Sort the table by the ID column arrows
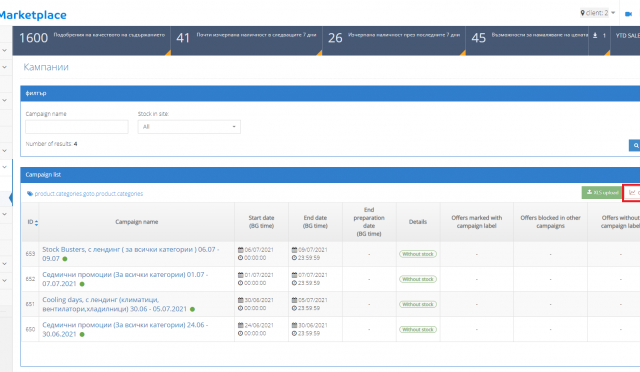Image resolution: width=640 pixels, height=372 pixels. 36,223
